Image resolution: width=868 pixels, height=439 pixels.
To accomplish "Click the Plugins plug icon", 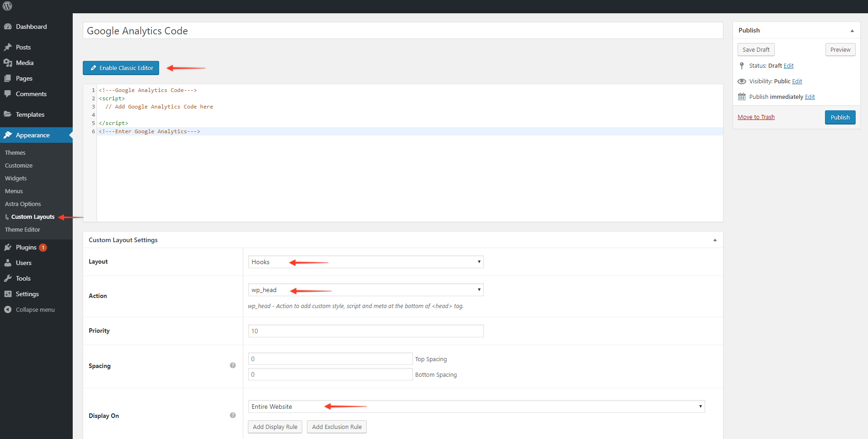I will pyautogui.click(x=8, y=247).
